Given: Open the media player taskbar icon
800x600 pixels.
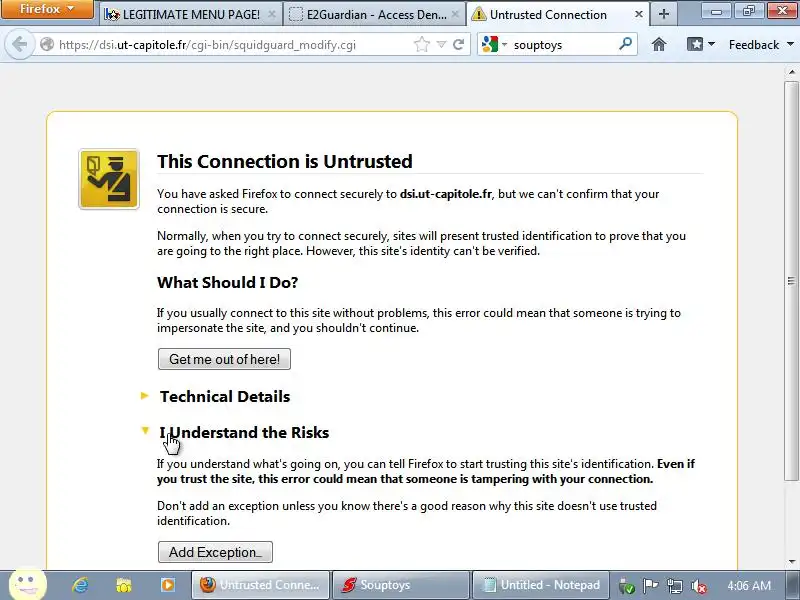Looking at the screenshot, I should click(x=168, y=585).
